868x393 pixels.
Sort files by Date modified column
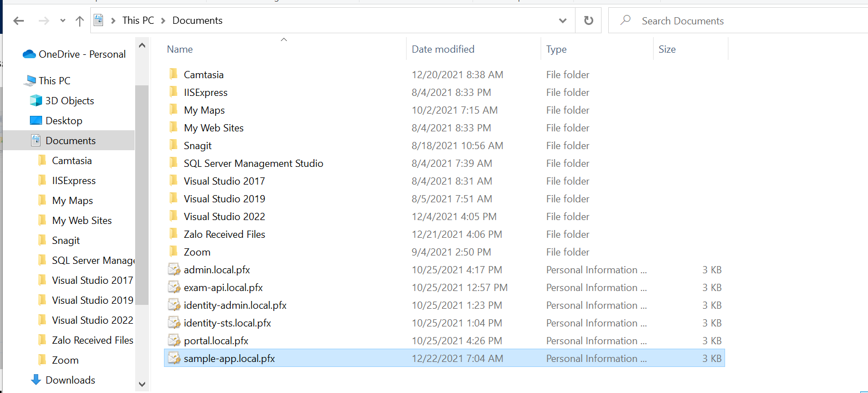443,49
